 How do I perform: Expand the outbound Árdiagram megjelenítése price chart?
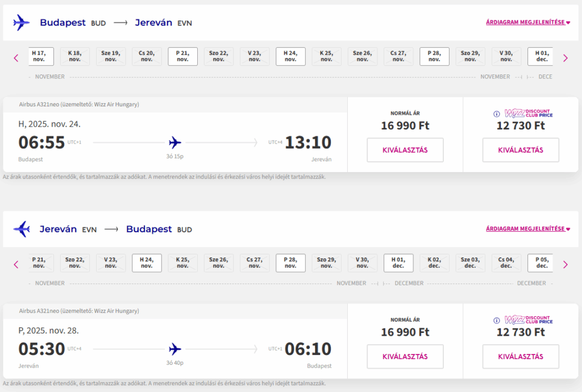(528, 22)
